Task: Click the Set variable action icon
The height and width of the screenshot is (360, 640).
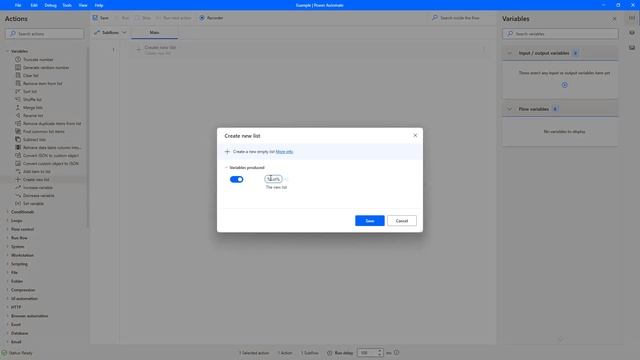Action: click(18, 203)
